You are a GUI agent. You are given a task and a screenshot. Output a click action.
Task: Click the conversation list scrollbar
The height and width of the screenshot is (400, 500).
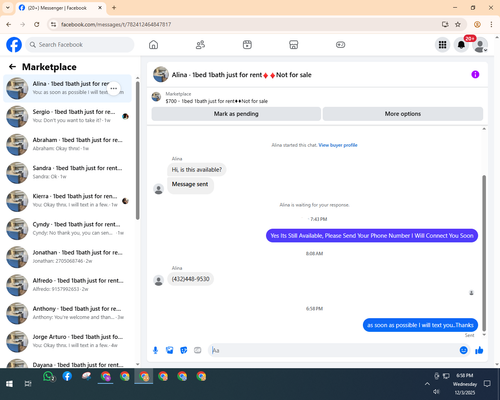tap(137, 150)
